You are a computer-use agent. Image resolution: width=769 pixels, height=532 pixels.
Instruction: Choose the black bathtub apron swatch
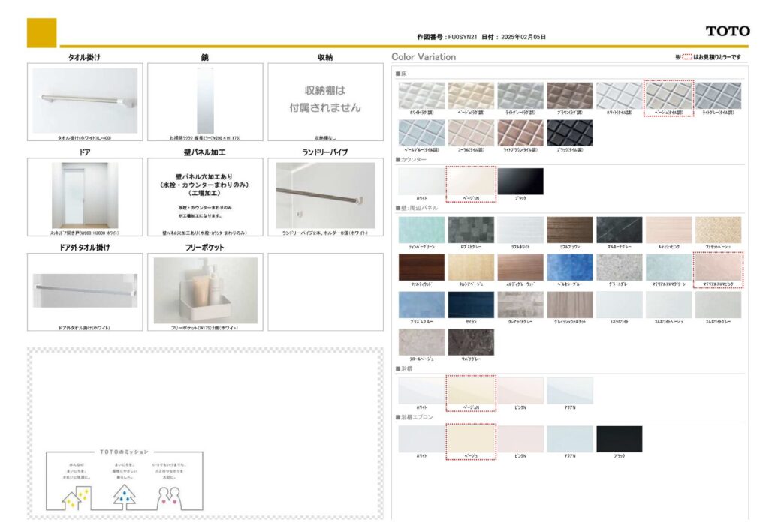pos(619,439)
